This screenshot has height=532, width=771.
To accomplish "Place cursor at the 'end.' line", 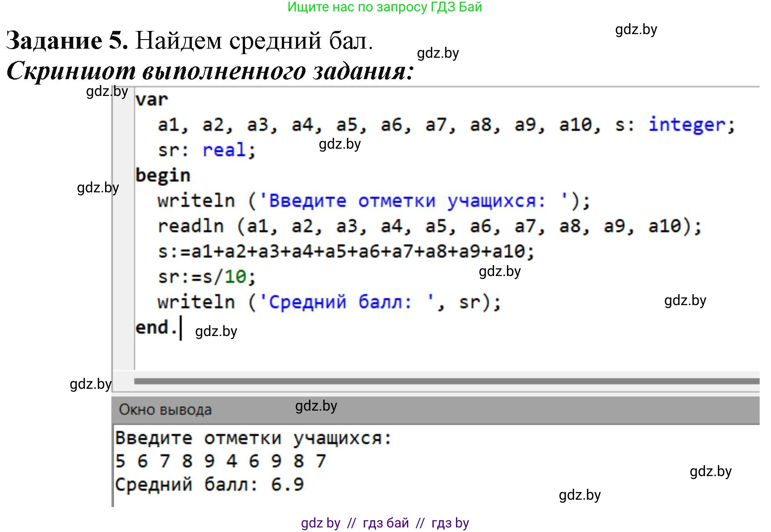I will coord(156,327).
